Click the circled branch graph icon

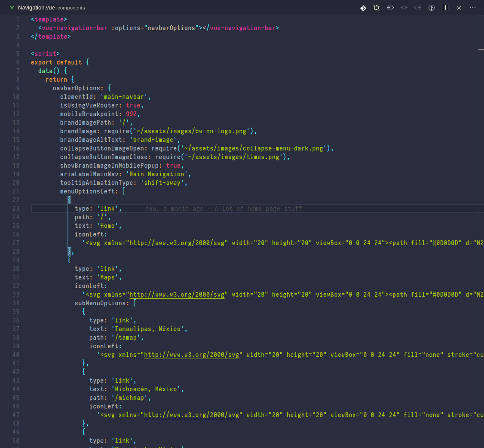click(432, 8)
